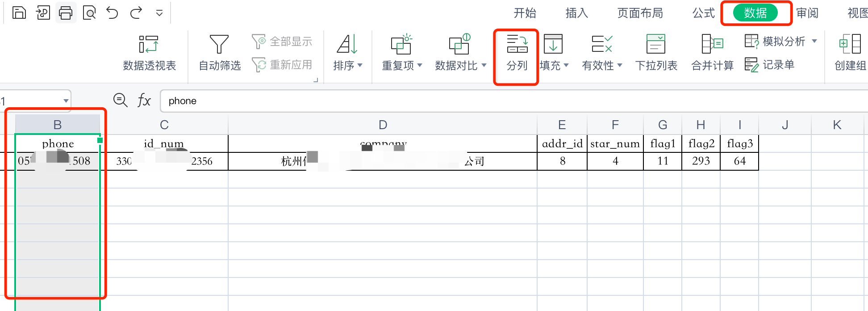Switch to the 开始 Home tab
The height and width of the screenshot is (311, 868).
(x=525, y=13)
